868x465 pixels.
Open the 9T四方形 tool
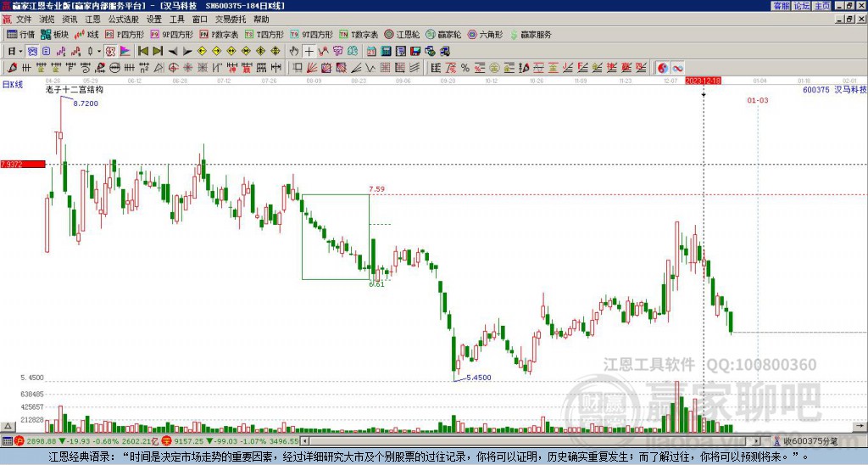click(312, 34)
